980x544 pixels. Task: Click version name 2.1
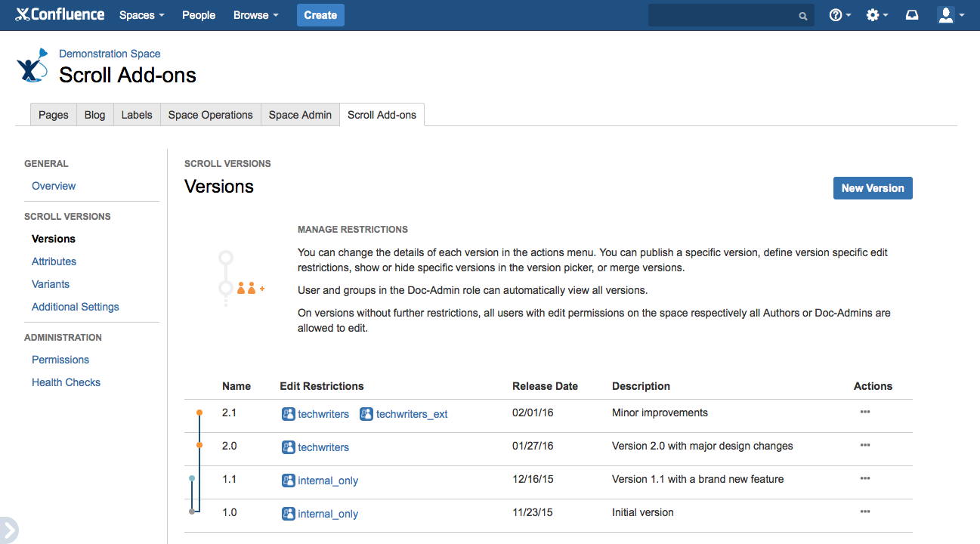coord(229,413)
